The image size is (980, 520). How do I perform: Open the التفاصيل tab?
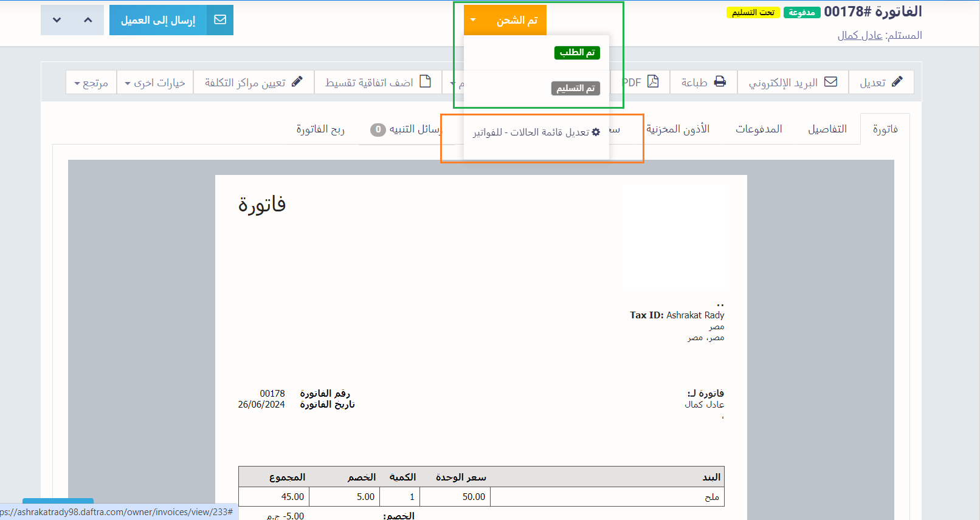(827, 129)
